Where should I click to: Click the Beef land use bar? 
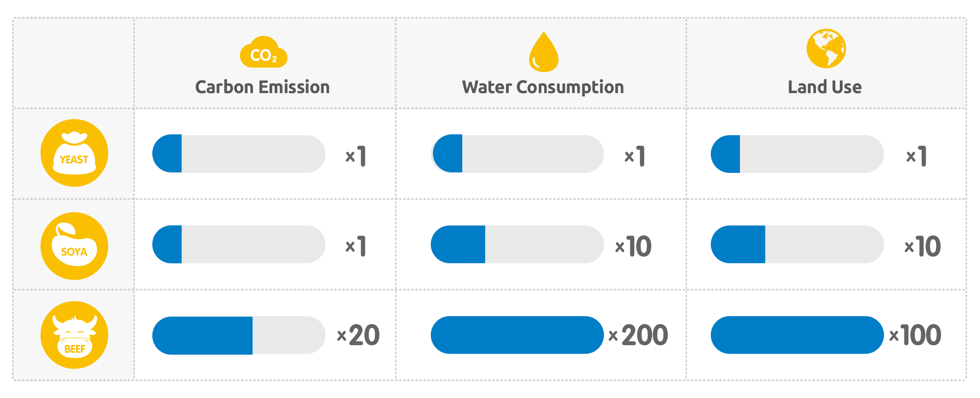coord(797,335)
